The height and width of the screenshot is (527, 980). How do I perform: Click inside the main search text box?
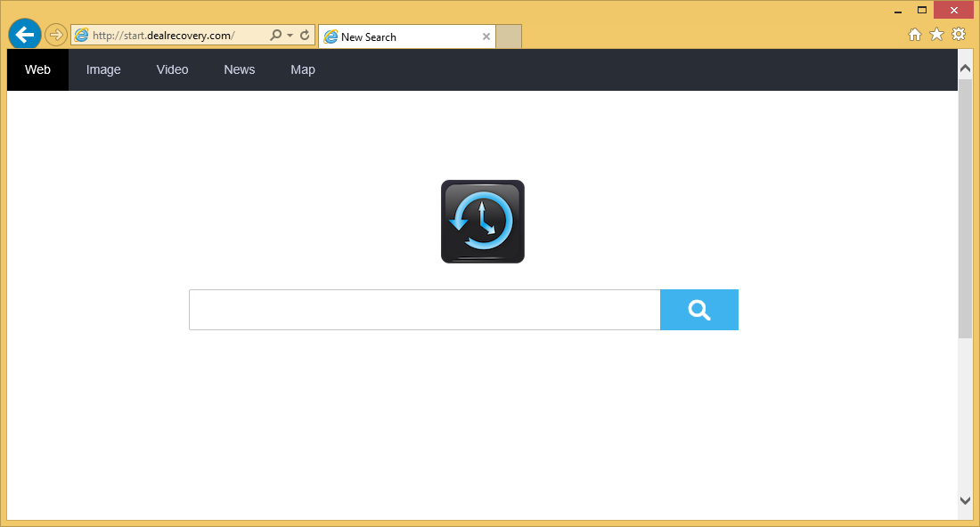click(x=424, y=310)
